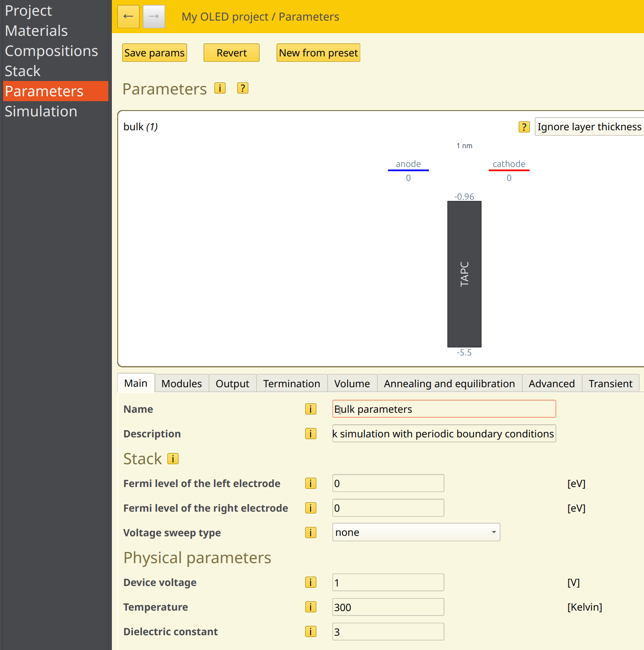Click the back arrow navigation button

tap(128, 17)
